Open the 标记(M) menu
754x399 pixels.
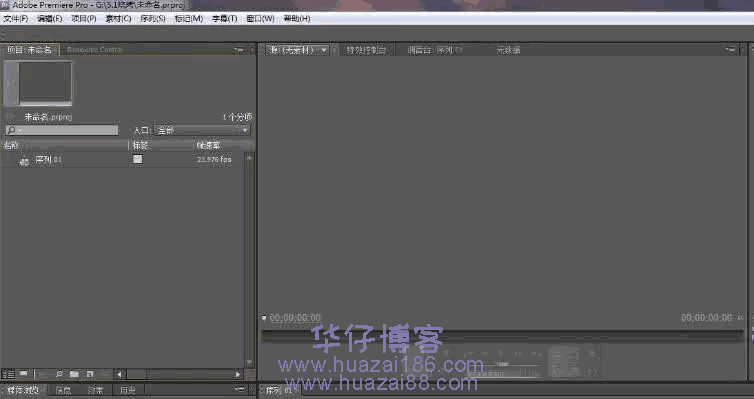[x=188, y=19]
